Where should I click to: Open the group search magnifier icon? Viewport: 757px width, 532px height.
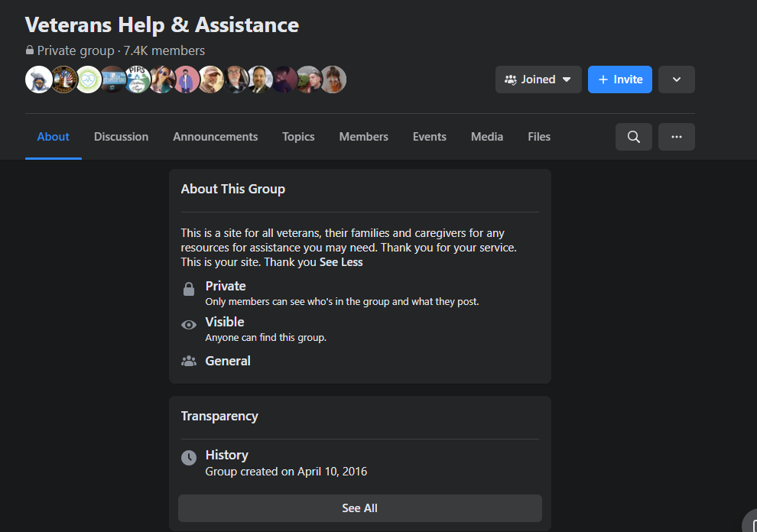(x=633, y=137)
